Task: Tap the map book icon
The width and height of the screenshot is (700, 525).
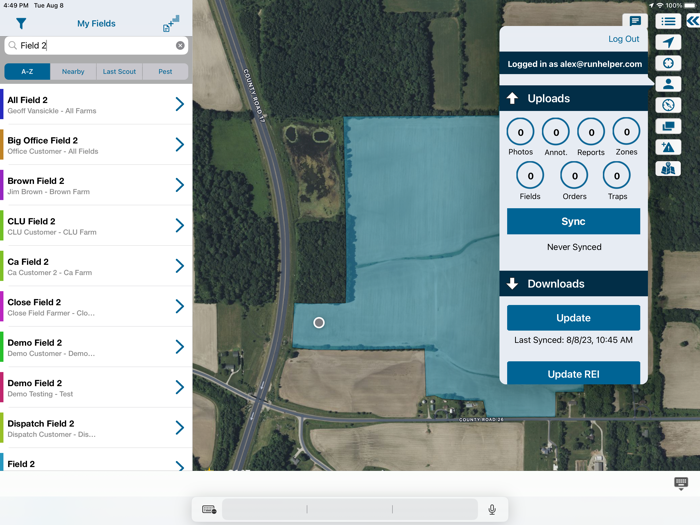Action: coord(668,169)
